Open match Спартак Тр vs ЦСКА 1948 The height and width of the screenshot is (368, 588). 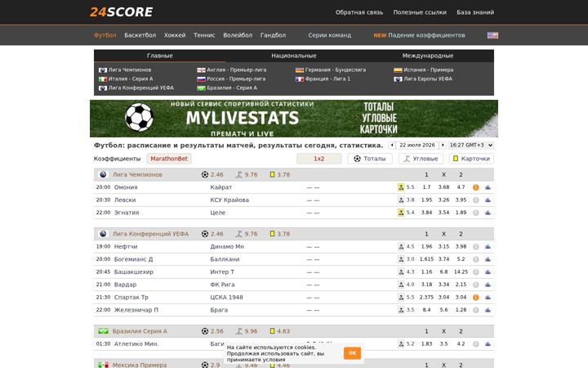294,298
